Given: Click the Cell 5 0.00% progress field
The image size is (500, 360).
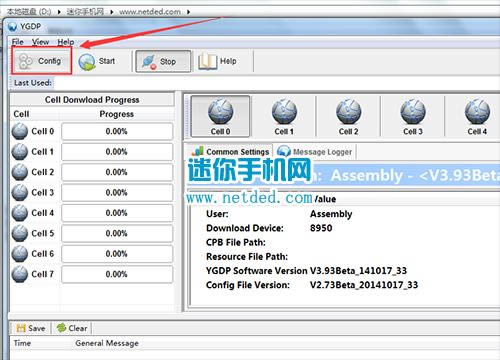Looking at the screenshot, I should pos(117,233).
